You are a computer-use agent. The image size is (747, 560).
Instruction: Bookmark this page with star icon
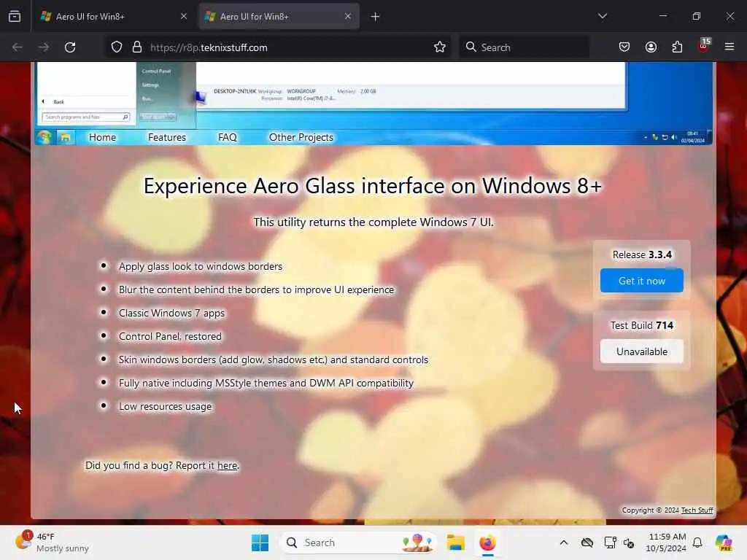point(440,47)
